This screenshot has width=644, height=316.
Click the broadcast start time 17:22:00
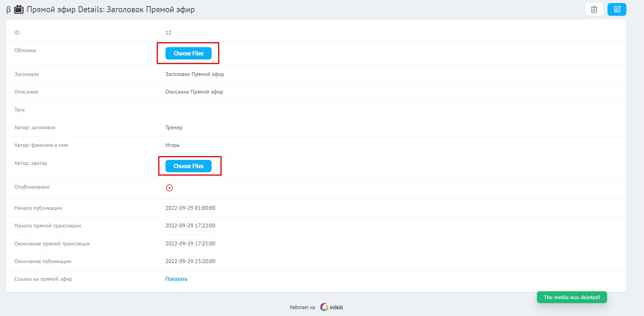coord(190,226)
